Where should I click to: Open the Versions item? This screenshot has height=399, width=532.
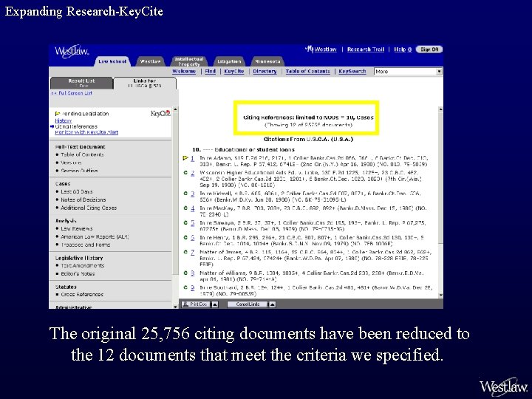[71, 163]
